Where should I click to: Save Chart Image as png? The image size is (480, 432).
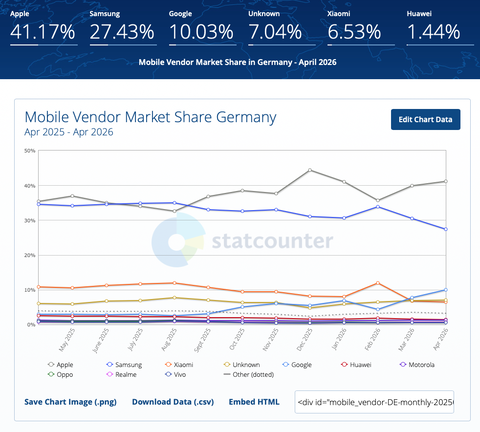[70, 402]
